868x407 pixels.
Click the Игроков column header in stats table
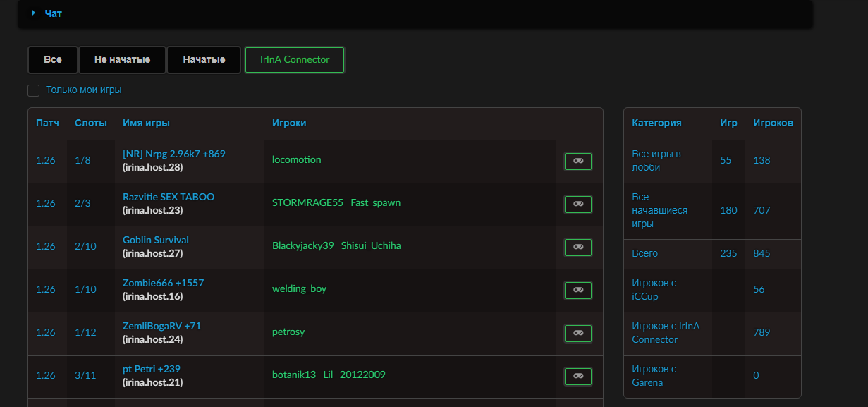[x=773, y=123]
